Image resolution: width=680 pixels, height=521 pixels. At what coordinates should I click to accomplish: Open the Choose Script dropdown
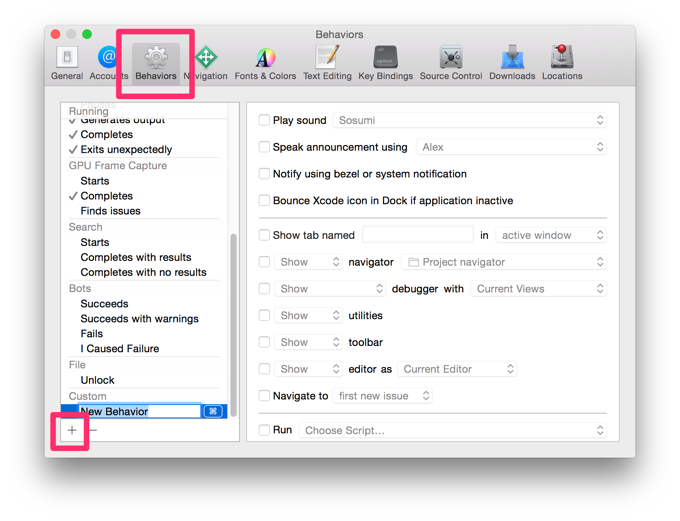(452, 430)
